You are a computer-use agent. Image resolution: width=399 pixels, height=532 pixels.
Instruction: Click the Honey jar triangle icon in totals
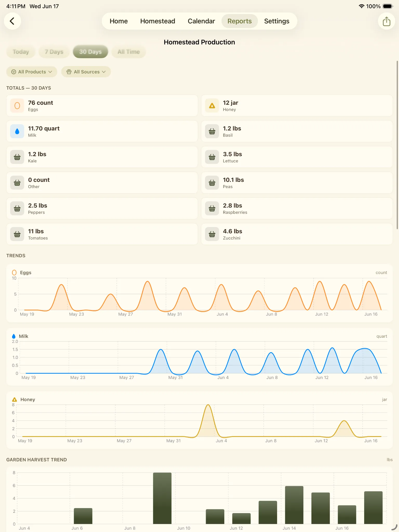click(212, 106)
